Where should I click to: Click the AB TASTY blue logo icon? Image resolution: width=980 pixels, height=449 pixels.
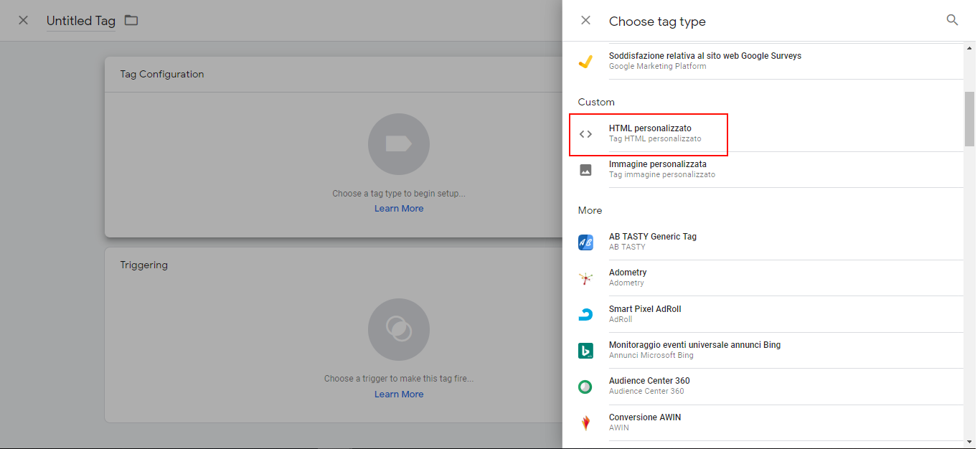coord(585,242)
